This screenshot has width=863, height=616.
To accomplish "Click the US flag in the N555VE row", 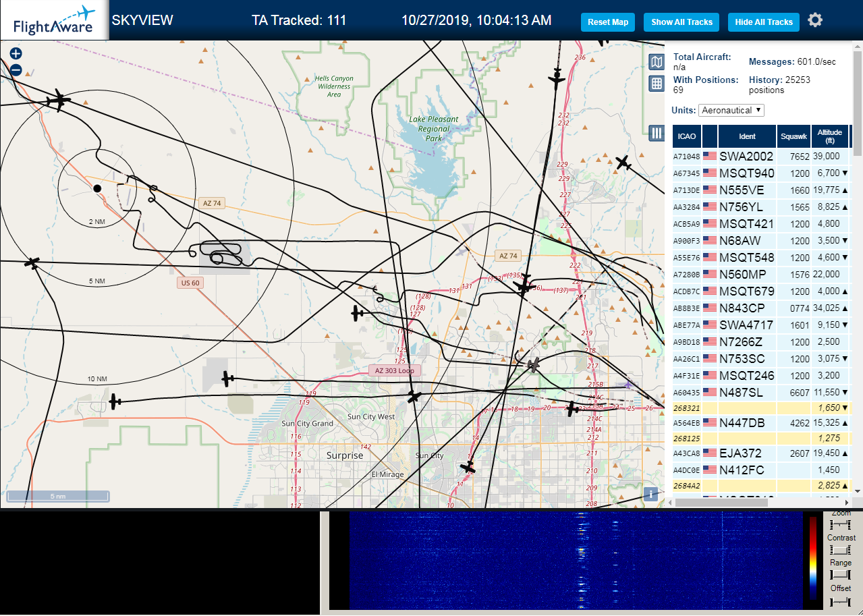I will coord(710,190).
